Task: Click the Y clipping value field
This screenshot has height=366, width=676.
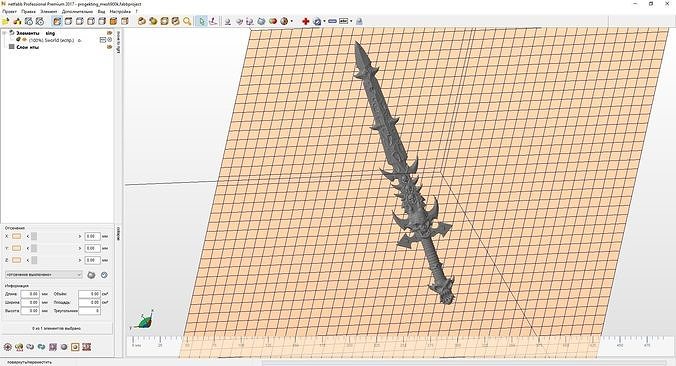Action: 92,248
